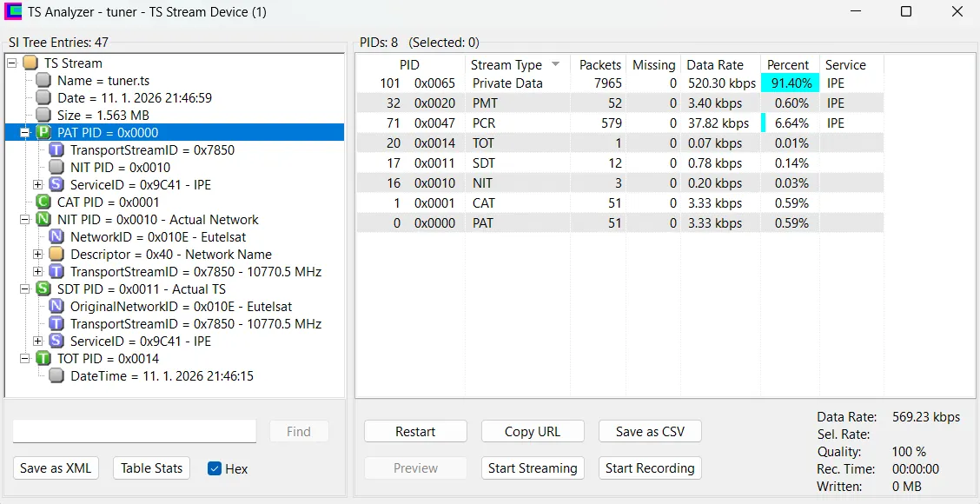The width and height of the screenshot is (980, 504).
Task: Click the Save as CSV button
Action: [x=650, y=432]
